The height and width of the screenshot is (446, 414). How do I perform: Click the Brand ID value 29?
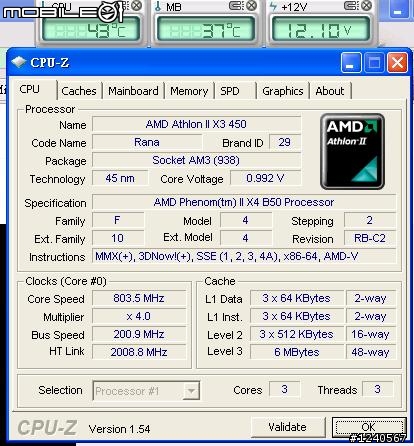click(285, 142)
